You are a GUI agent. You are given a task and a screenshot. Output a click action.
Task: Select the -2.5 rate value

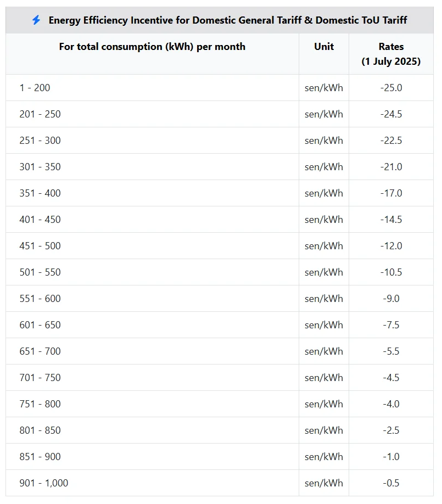(x=391, y=430)
